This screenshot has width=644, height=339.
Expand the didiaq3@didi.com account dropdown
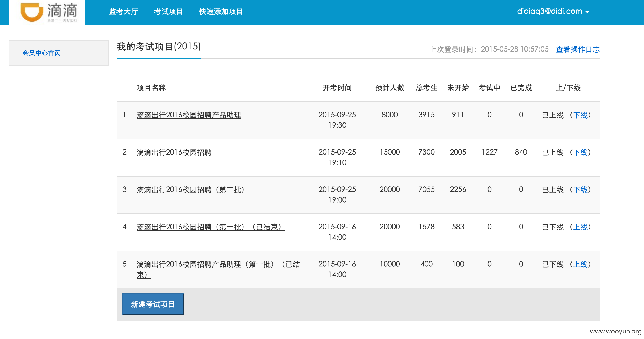pyautogui.click(x=553, y=11)
